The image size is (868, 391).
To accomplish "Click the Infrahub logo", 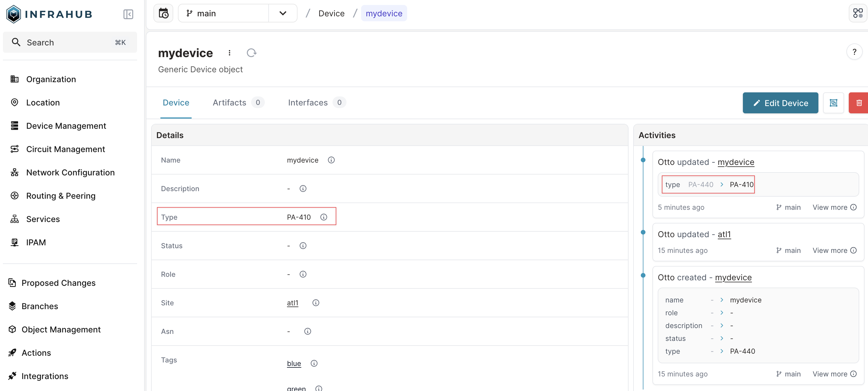I will [x=49, y=14].
